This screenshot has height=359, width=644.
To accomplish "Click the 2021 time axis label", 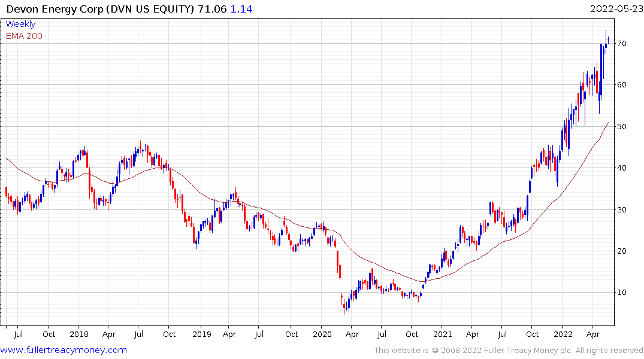I will point(442,334).
